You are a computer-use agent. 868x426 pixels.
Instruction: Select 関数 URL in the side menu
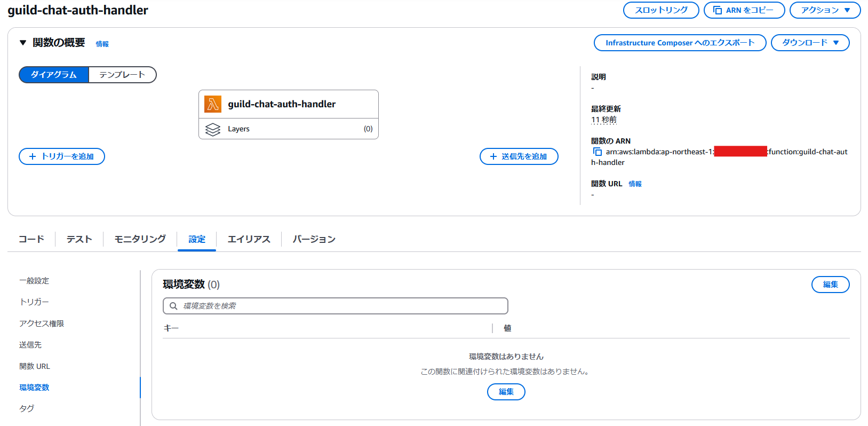[x=35, y=366]
